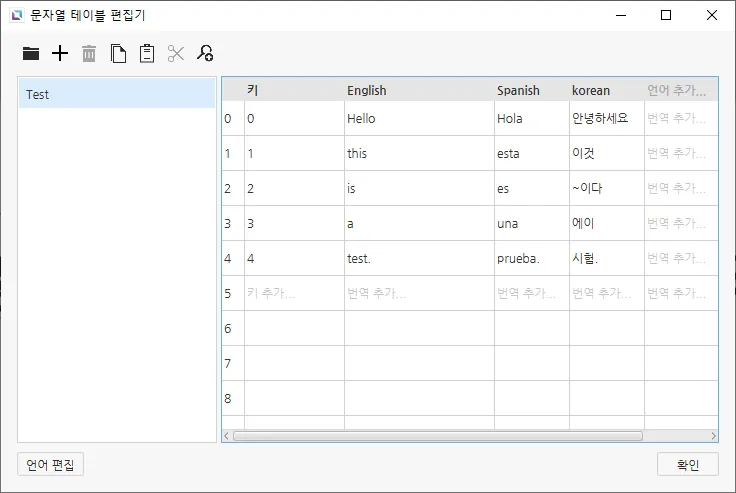The height and width of the screenshot is (493, 736).
Task: Click the horizontal scrollbar thumb
Action: 437,436
